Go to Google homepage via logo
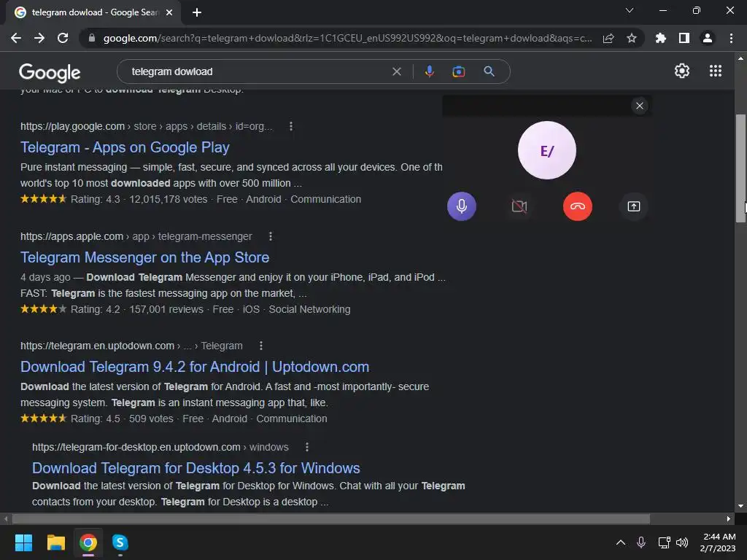Screen dimensions: 747x560 [50, 72]
